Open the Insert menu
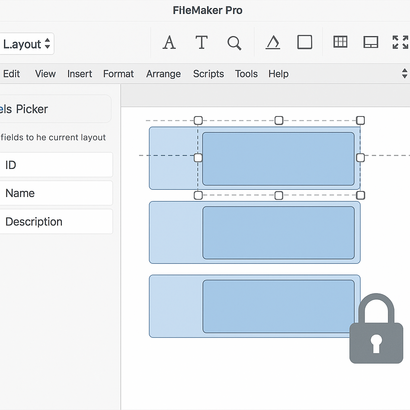 [79, 74]
